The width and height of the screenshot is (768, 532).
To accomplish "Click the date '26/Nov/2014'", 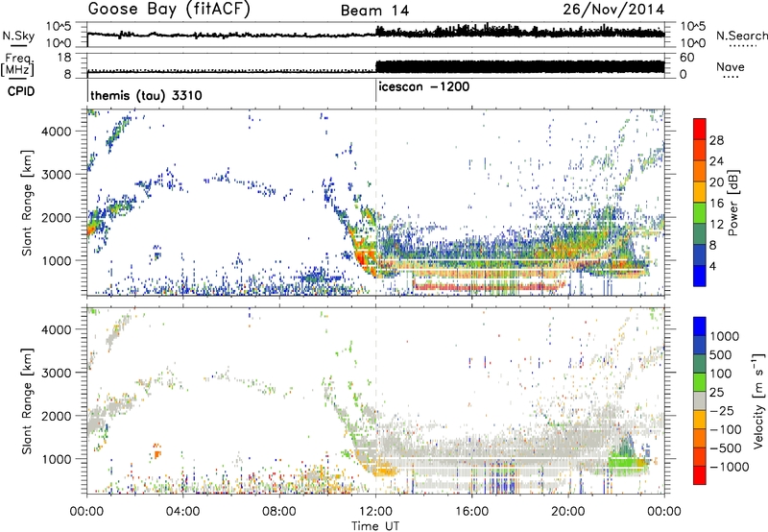I will [x=613, y=10].
